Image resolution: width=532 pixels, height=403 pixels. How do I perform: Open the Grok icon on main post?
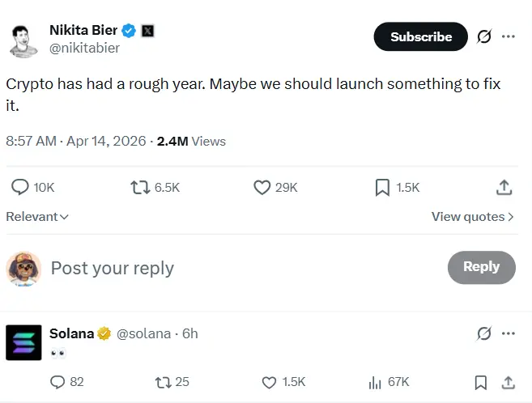coord(484,36)
